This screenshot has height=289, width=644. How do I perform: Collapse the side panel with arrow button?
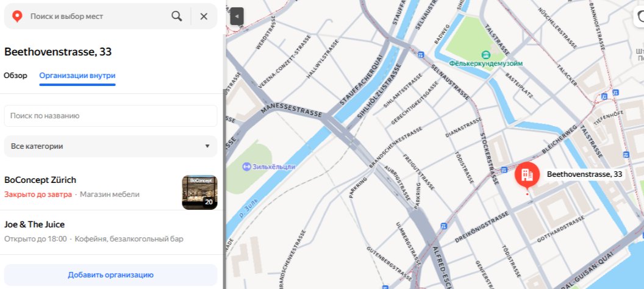(x=237, y=16)
